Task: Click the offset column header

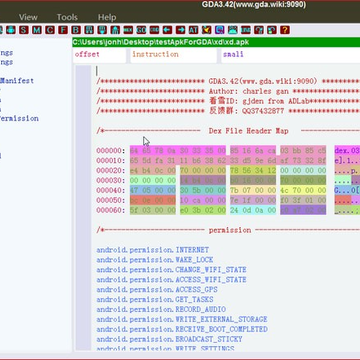Action: (99, 55)
